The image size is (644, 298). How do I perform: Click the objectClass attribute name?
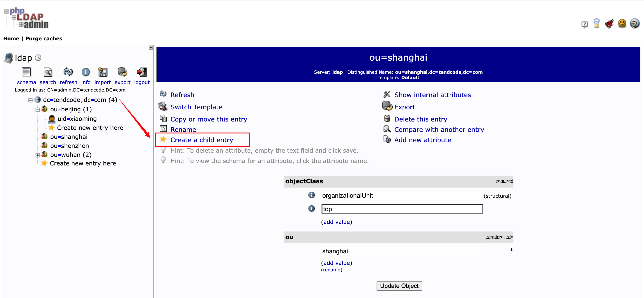pos(304,181)
